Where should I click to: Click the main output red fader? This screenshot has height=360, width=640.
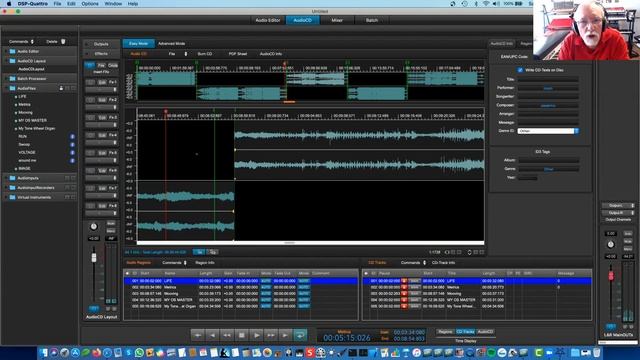click(x=611, y=276)
